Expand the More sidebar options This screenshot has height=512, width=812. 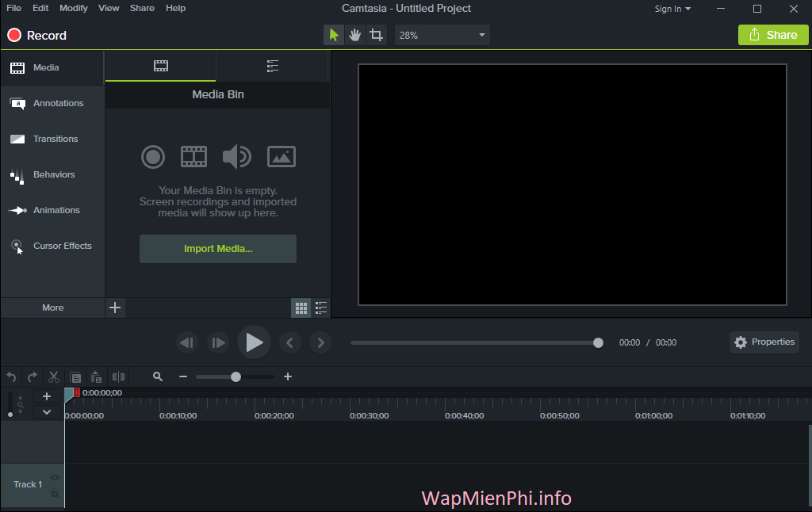pos(52,308)
